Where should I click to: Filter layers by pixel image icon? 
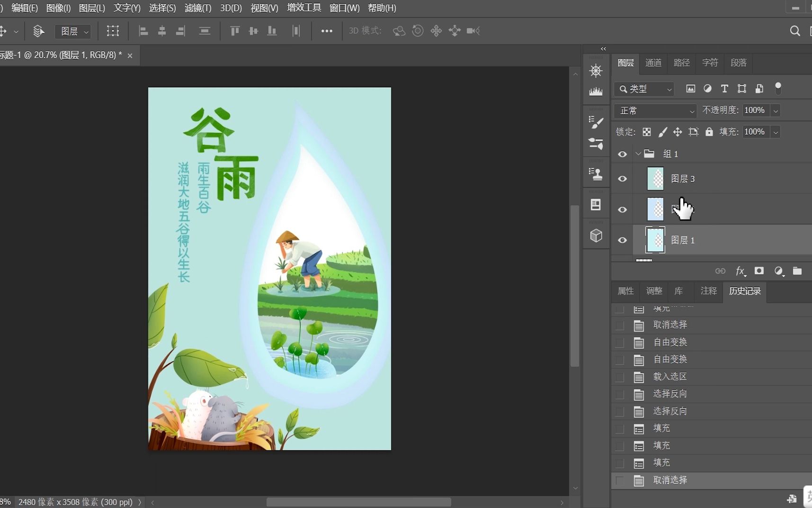pyautogui.click(x=691, y=89)
